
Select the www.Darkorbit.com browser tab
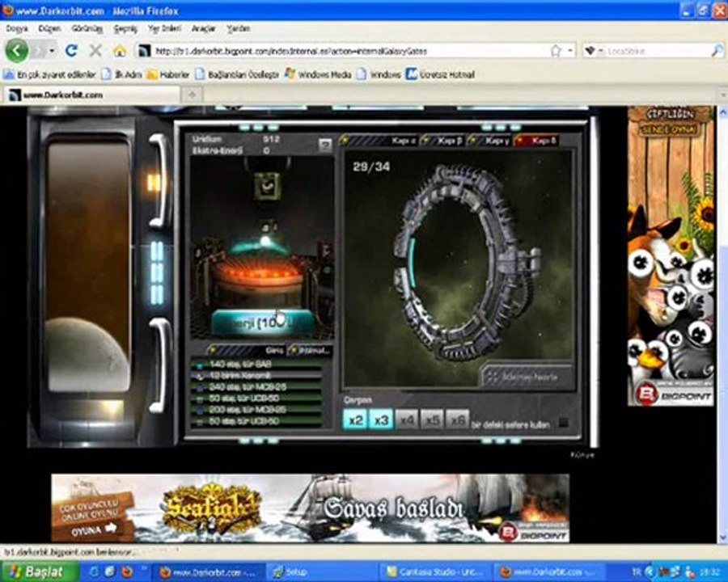(x=93, y=95)
